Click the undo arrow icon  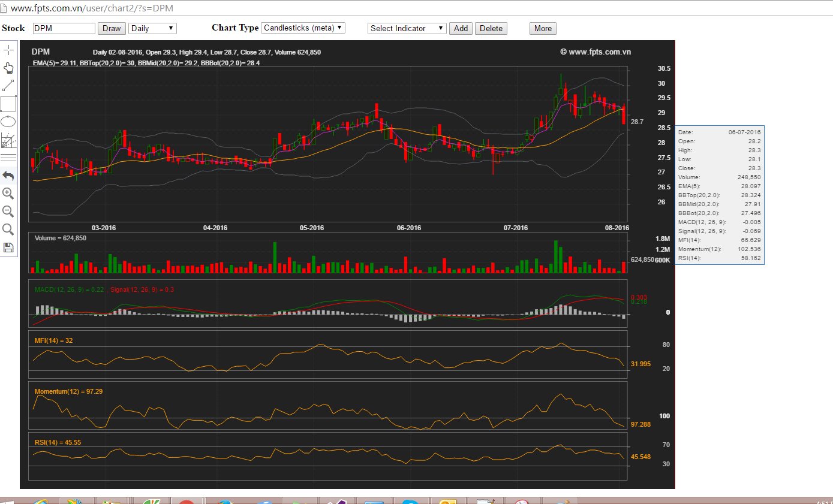pos(8,176)
